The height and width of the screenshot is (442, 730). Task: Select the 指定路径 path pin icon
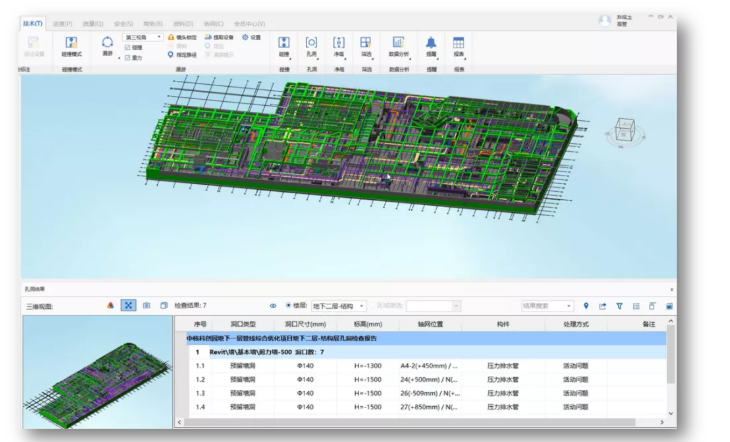170,54
